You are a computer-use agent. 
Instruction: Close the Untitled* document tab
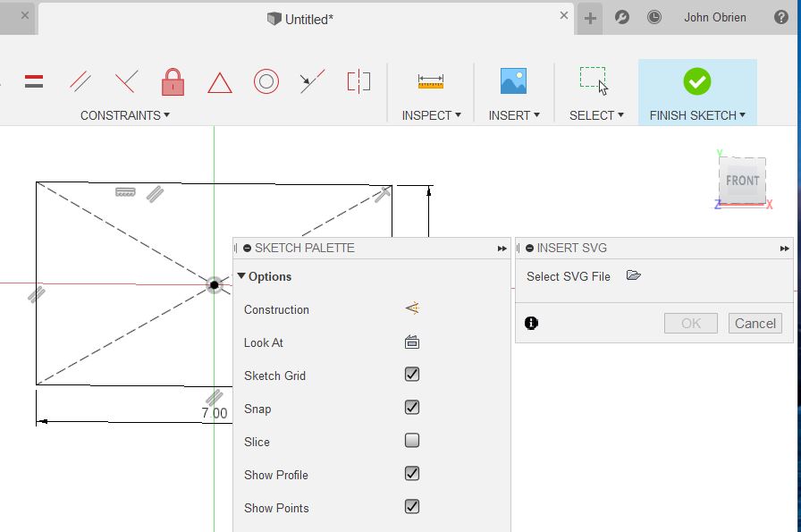564,15
